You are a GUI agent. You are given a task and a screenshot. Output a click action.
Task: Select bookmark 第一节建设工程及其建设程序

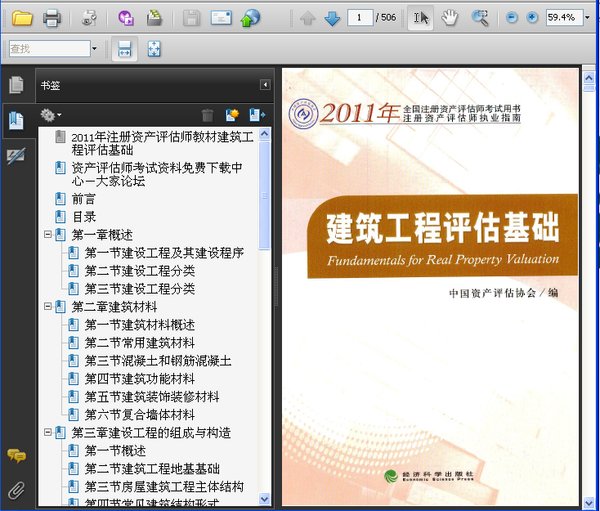(x=164, y=253)
